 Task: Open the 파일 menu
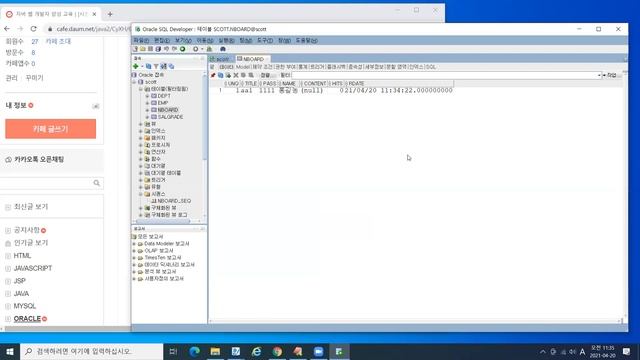(x=141, y=40)
